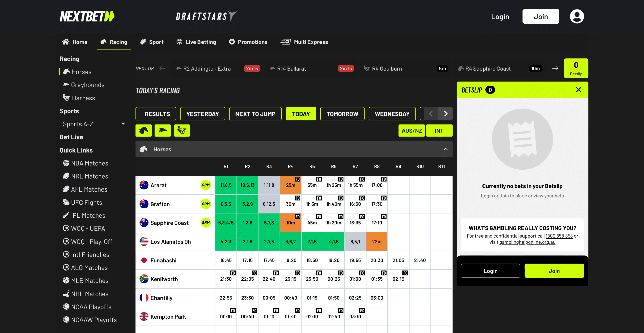644x333 pixels.
Task: Open Greyhounds in the sidebar
Action: (x=88, y=85)
